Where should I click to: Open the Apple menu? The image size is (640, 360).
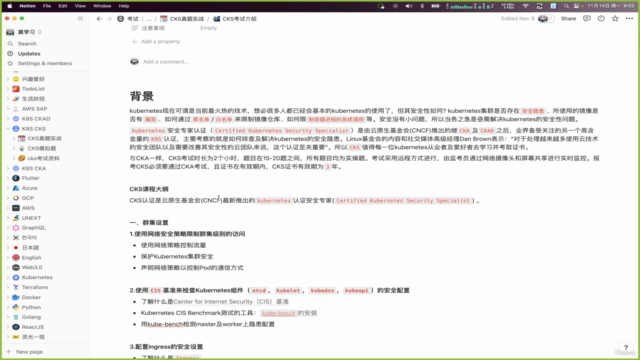9,6
